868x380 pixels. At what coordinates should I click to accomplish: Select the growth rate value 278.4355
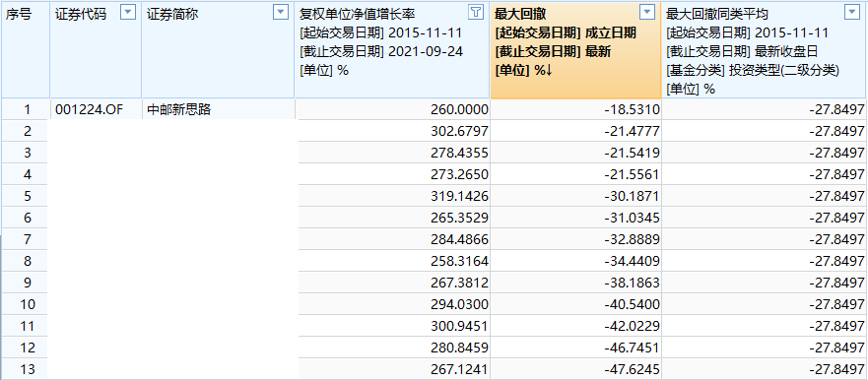coord(459,154)
